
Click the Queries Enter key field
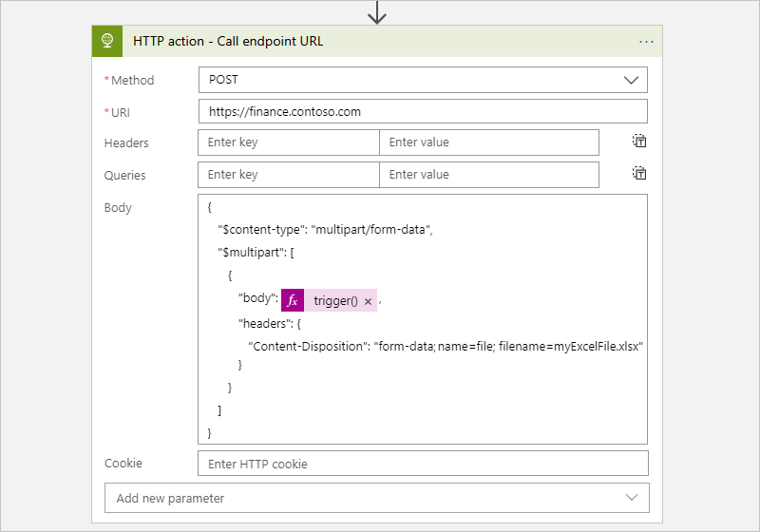click(289, 175)
